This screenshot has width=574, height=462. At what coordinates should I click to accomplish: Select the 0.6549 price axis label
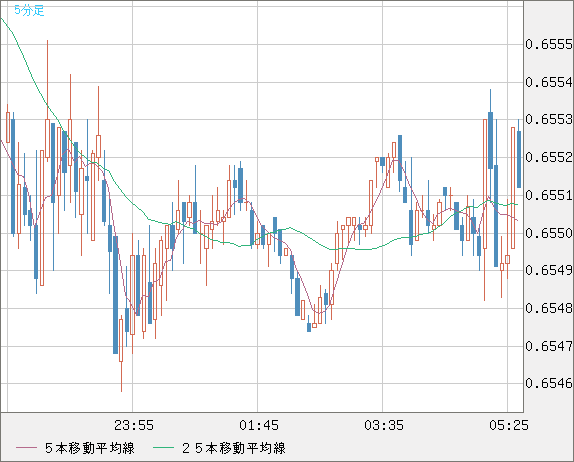[x=549, y=271]
